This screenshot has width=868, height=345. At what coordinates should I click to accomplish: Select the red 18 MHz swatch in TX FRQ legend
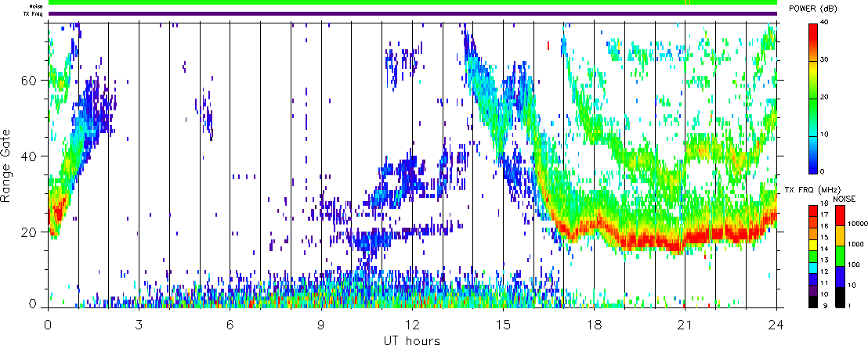(812, 210)
